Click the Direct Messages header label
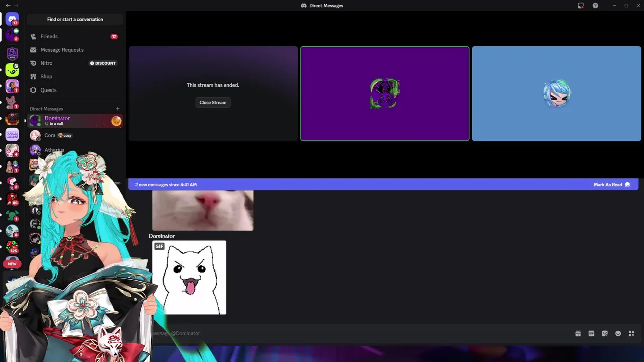Screen dimensions: 644x362 pyautogui.click(x=46, y=109)
